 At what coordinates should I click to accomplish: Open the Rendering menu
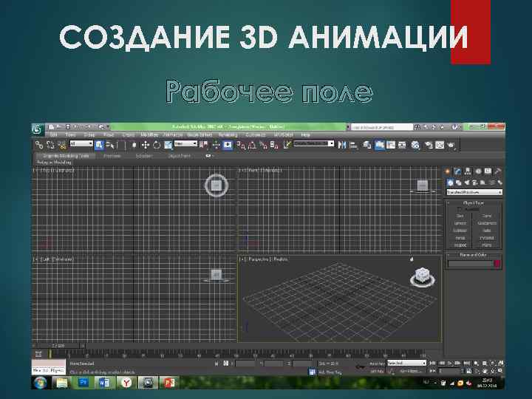(x=228, y=134)
